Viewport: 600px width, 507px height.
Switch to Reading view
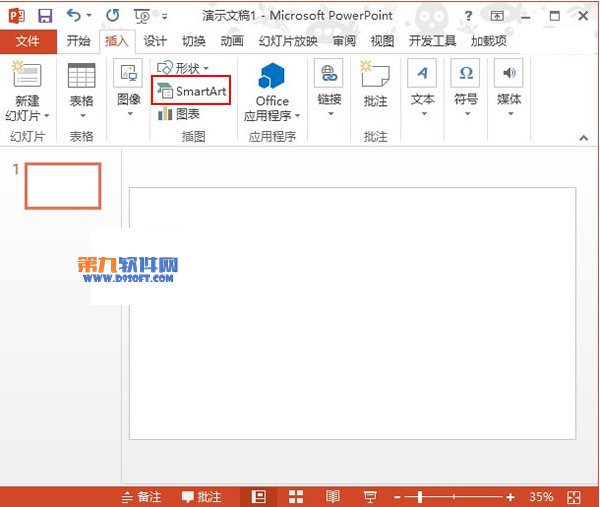(333, 497)
